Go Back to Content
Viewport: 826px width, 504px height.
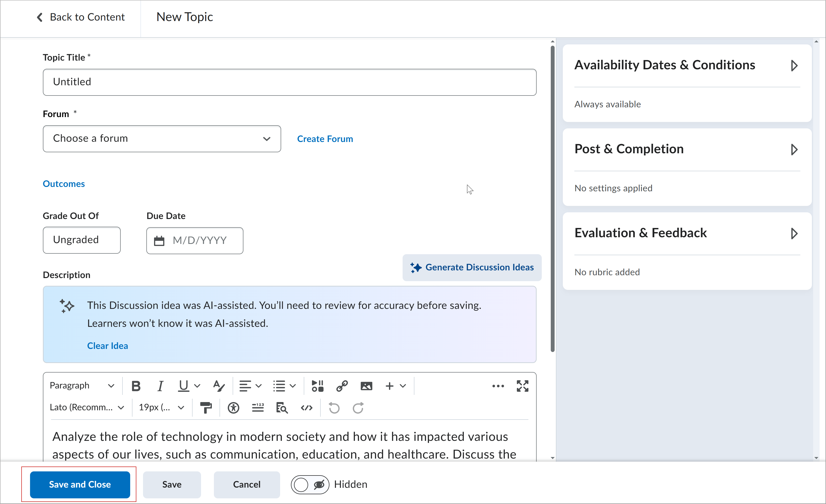click(80, 17)
